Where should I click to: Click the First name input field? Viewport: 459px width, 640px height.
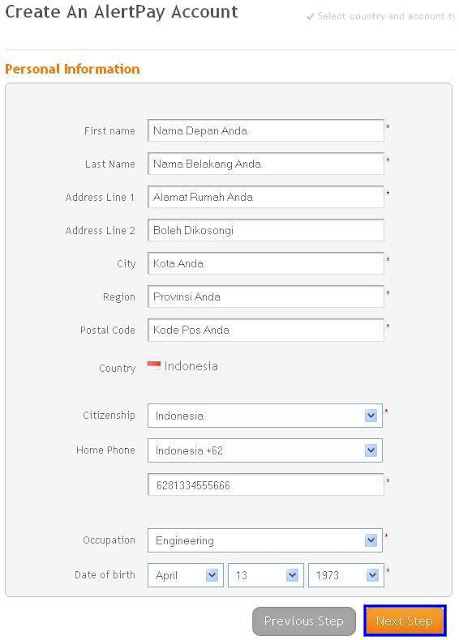pos(266,131)
